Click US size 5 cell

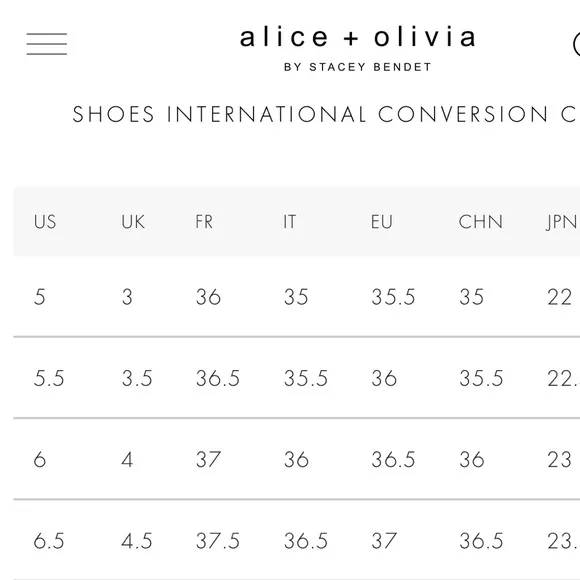[40, 297]
